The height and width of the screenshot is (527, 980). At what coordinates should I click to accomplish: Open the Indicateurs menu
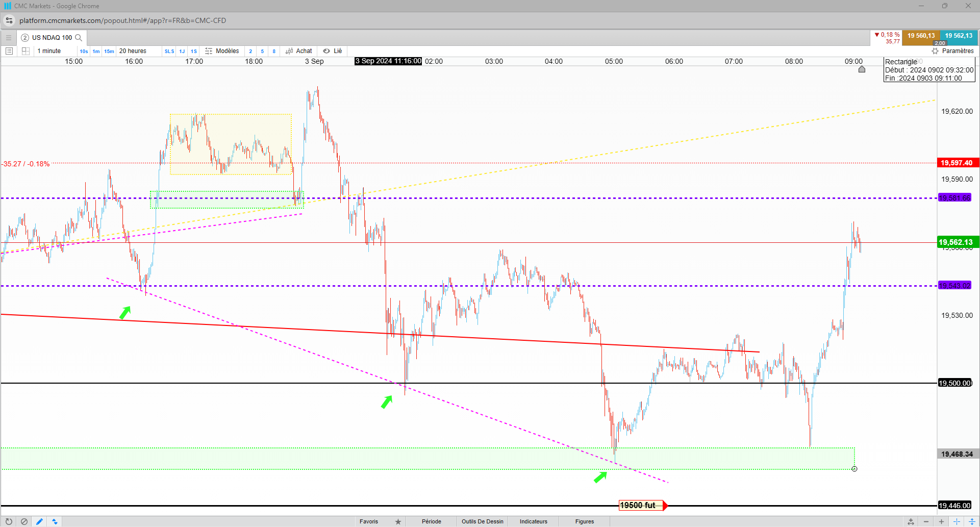pos(534,521)
